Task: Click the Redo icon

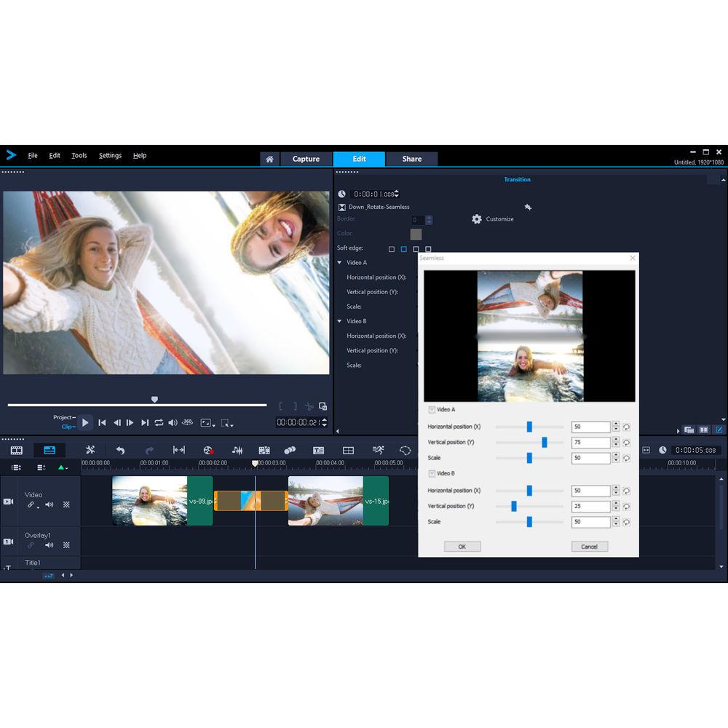Action: click(x=149, y=450)
